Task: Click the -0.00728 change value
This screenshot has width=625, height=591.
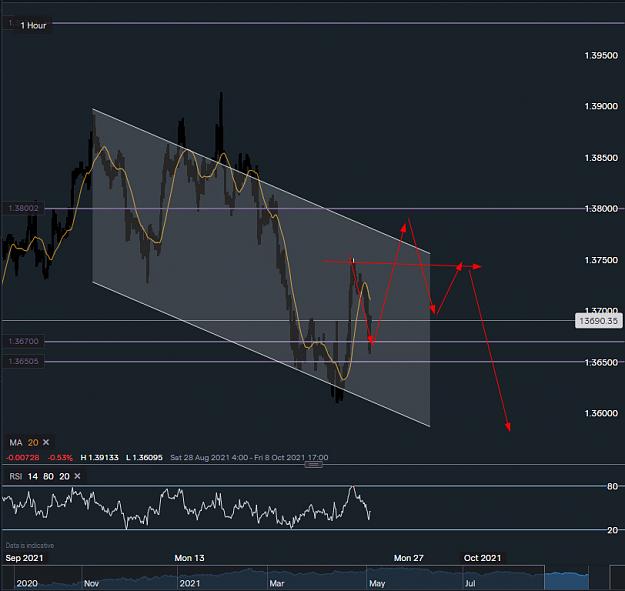Action: (23, 457)
